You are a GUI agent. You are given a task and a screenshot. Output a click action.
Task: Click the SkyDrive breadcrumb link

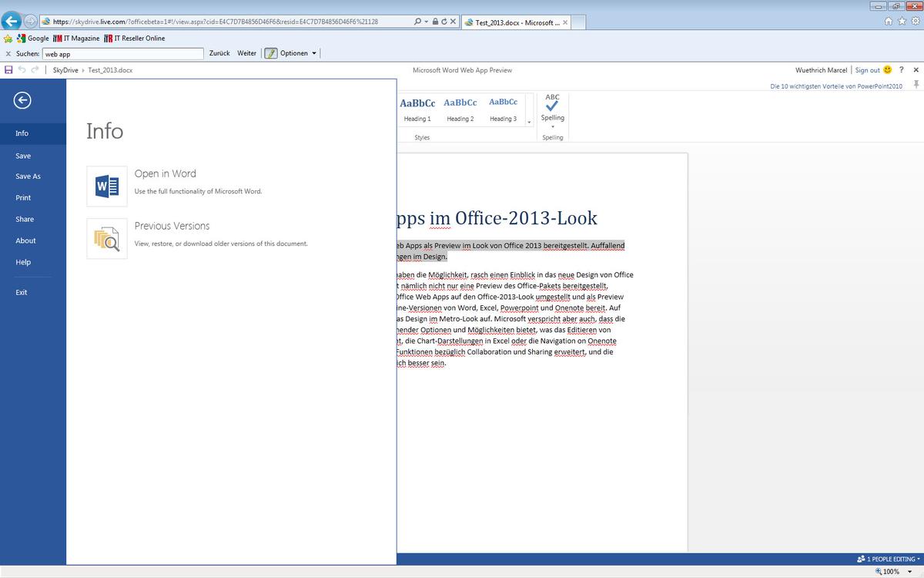click(x=65, y=70)
